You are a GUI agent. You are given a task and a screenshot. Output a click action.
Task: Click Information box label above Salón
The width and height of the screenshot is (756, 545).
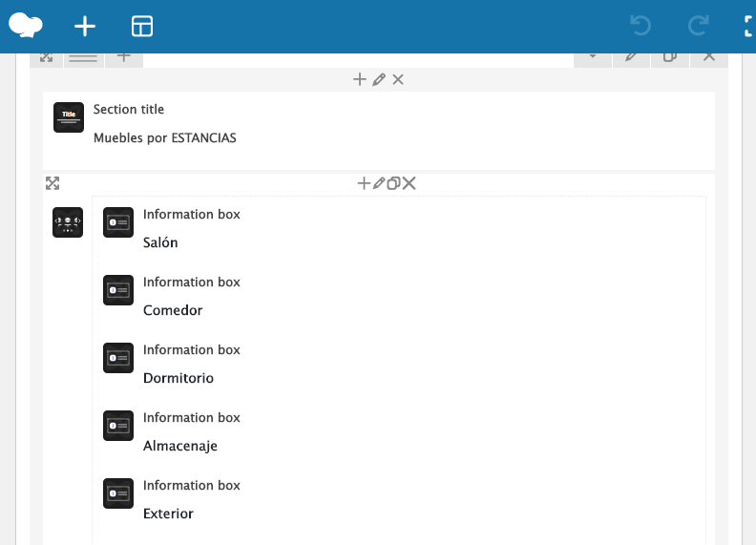[x=192, y=214]
